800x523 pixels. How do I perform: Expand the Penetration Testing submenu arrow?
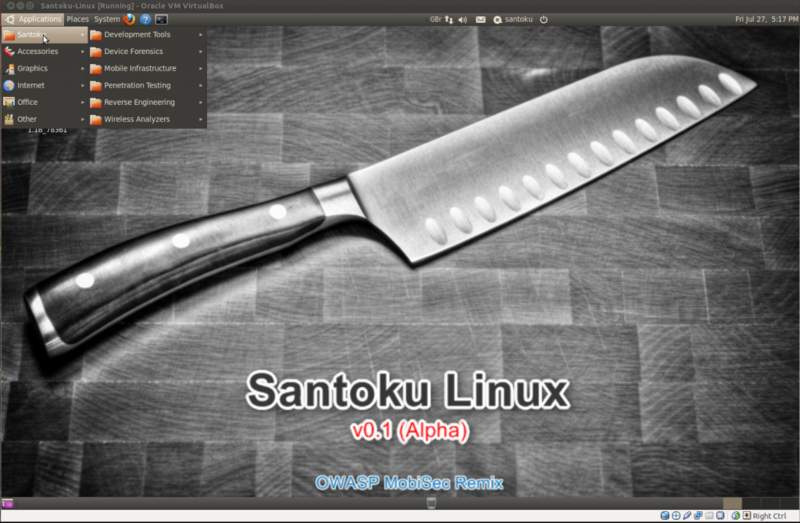201,85
